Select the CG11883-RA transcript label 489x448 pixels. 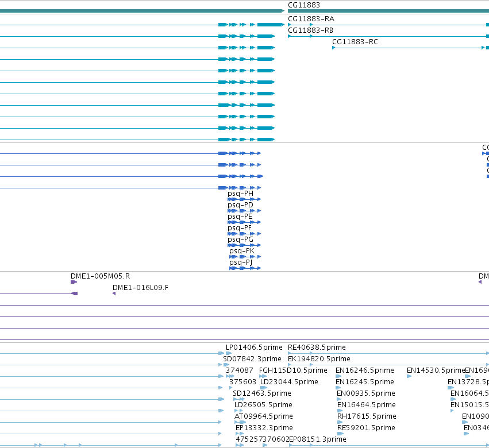pos(311,19)
